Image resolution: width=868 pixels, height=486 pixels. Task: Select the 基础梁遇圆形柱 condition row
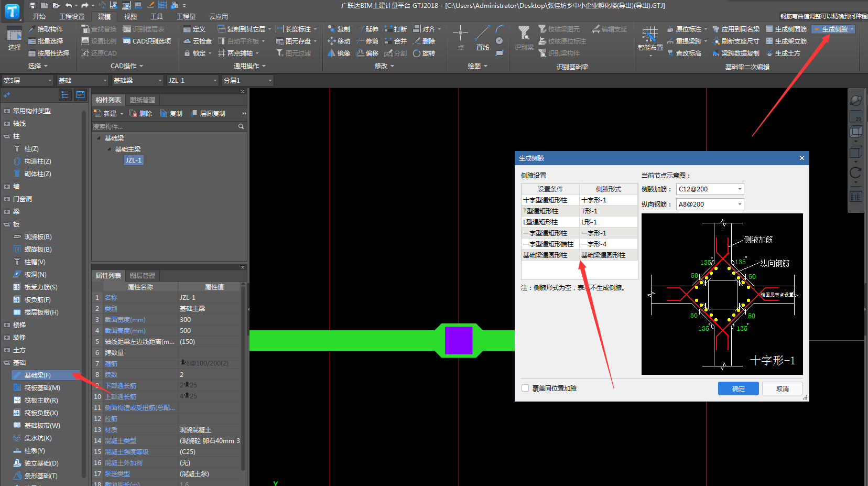point(579,255)
